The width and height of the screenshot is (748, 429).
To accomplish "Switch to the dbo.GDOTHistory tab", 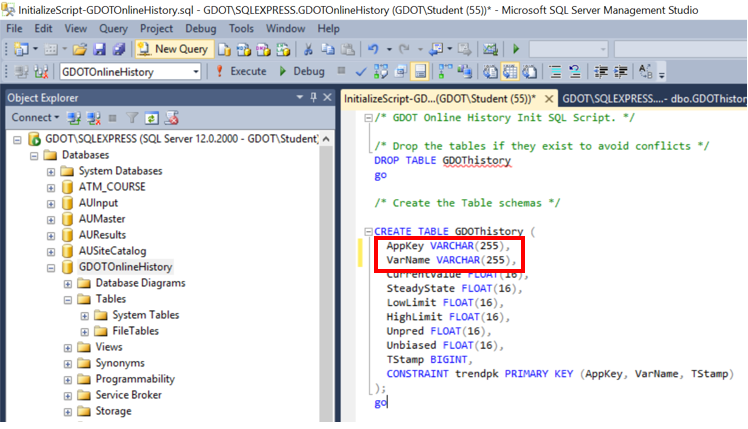I will click(653, 99).
